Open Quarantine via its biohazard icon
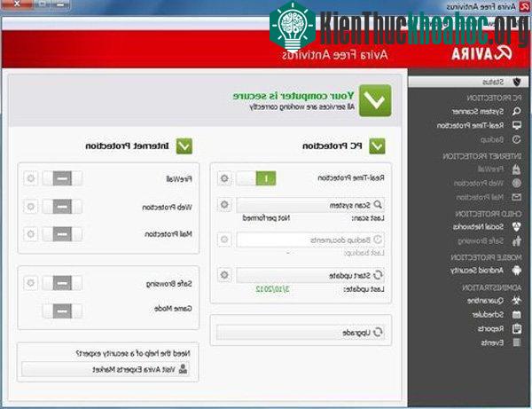 (516, 301)
